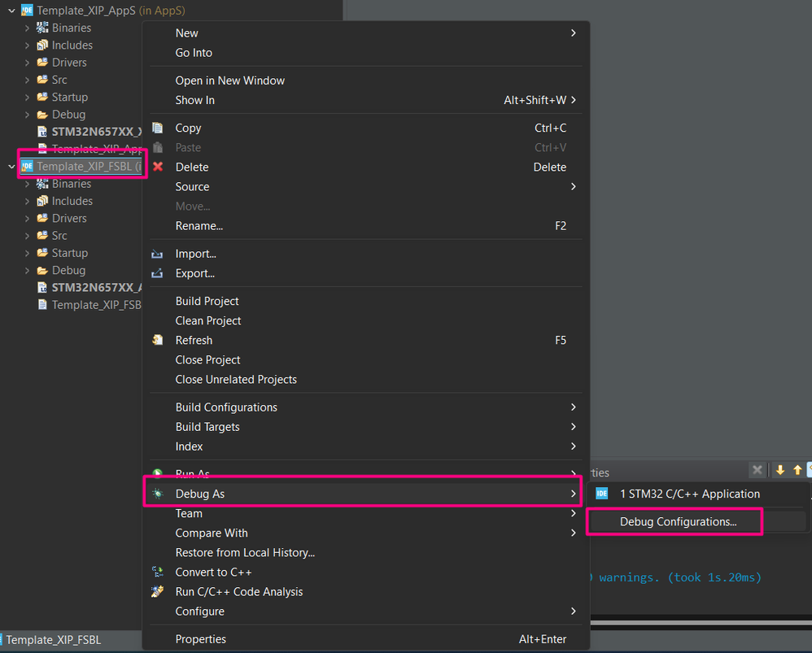Click the Drivers folder icon under Template_XIP_FSBL
This screenshot has width=812, height=653.
click(x=42, y=218)
